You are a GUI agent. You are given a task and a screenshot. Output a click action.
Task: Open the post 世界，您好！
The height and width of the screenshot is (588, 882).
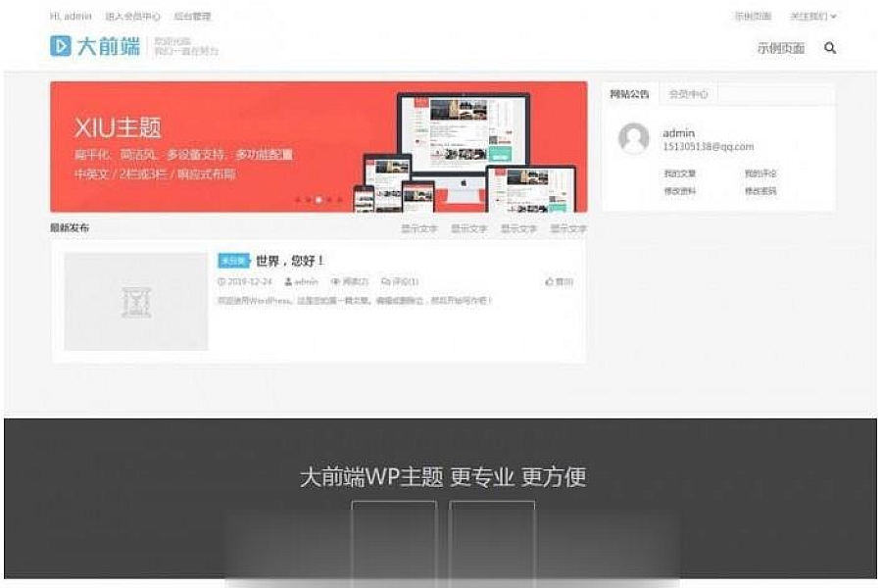coord(290,261)
